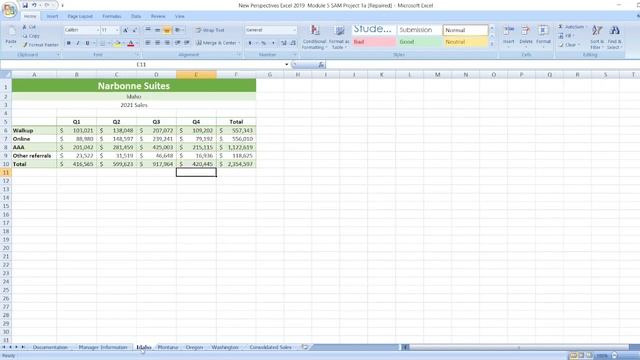
Task: Align text to the middle
Action: click(x=157, y=30)
